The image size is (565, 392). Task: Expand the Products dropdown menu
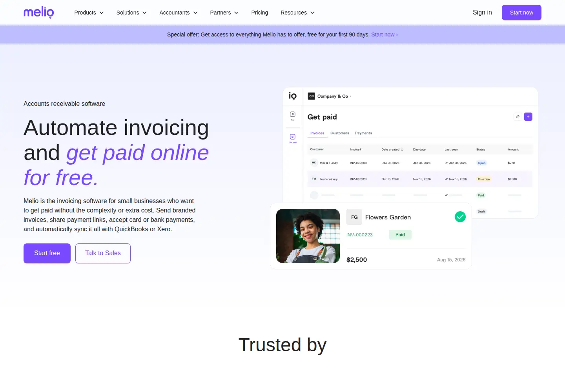pos(89,13)
